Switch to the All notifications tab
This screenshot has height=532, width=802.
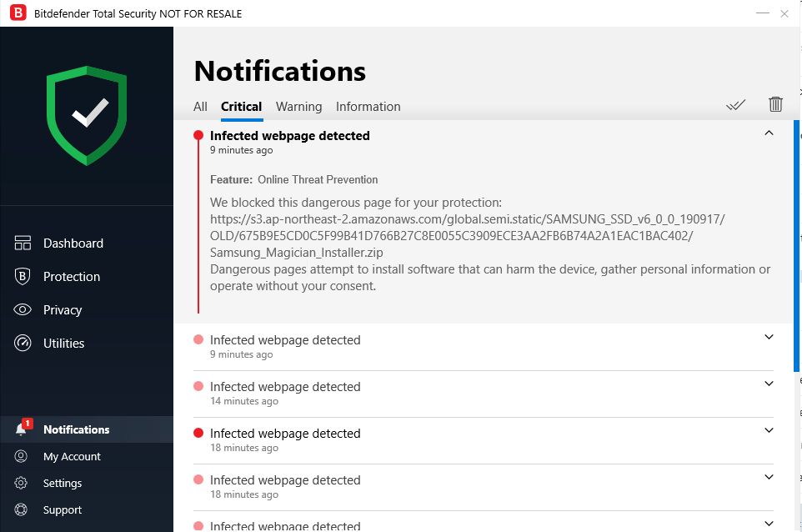point(200,107)
